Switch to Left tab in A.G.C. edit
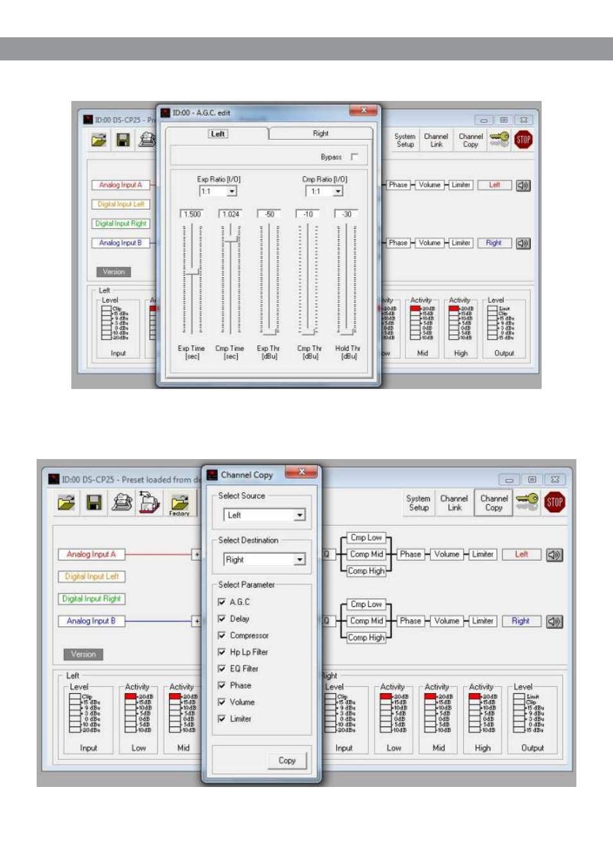The width and height of the screenshot is (613, 868). (217, 134)
